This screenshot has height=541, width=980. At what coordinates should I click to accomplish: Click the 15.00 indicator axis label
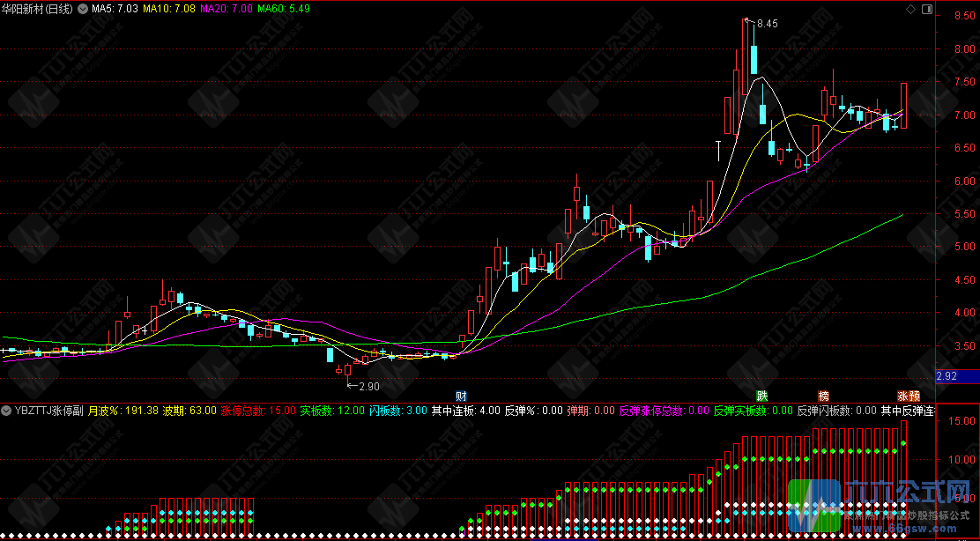coord(961,421)
